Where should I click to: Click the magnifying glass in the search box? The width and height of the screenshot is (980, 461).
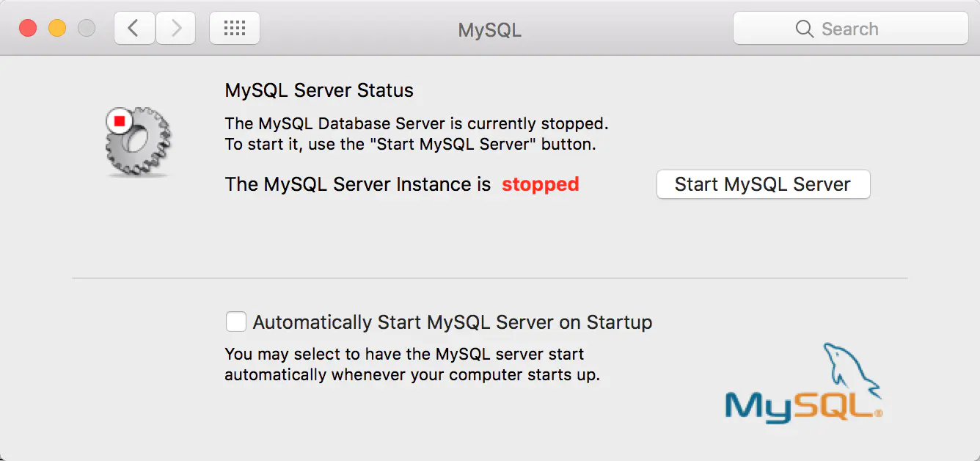[x=804, y=29]
